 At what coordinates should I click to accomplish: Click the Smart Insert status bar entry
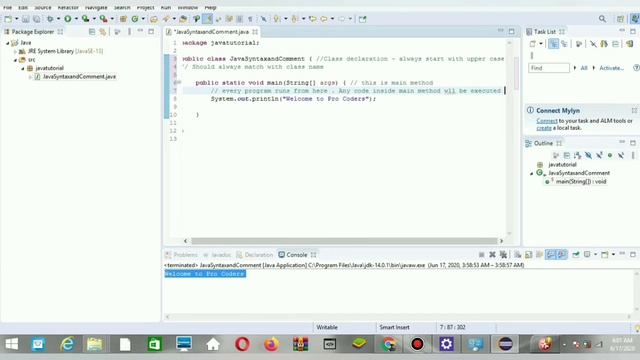pos(394,327)
